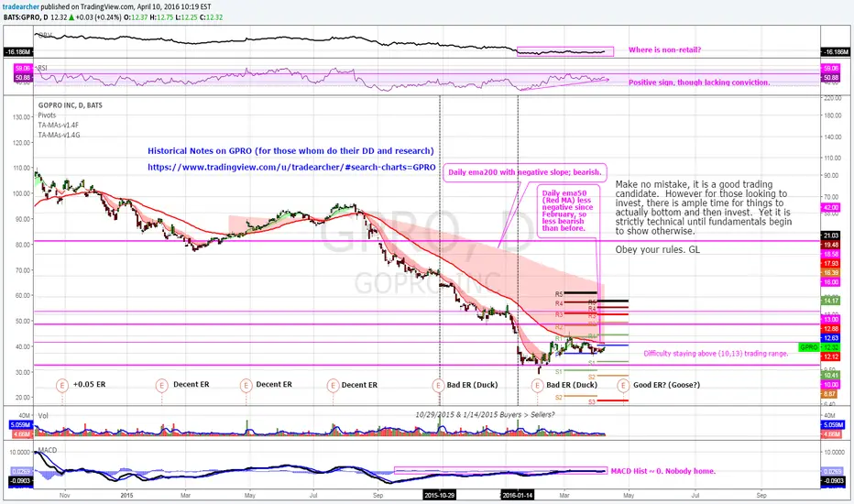854x504 pixels.
Task: Click the blue 12.63 price label
Action: 830,338
